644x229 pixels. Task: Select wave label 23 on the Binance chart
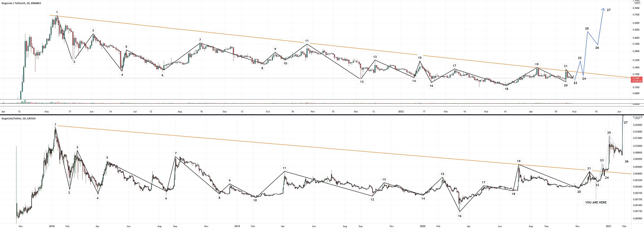(579, 58)
